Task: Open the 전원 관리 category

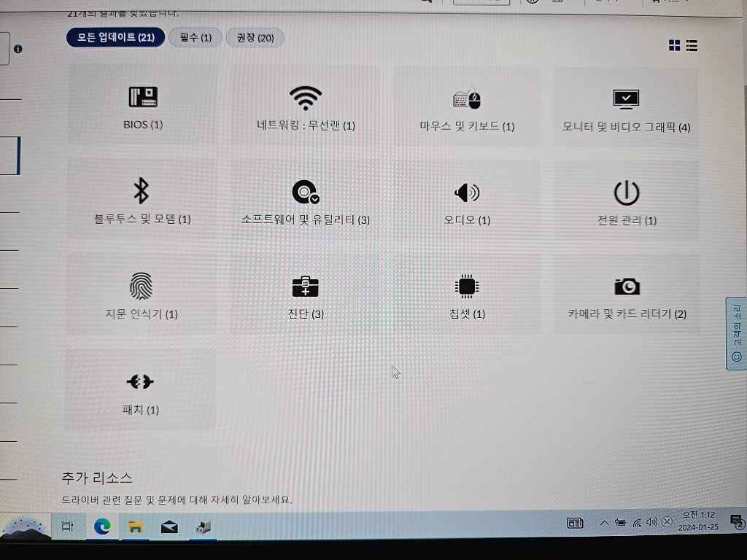Action: pyautogui.click(x=626, y=202)
